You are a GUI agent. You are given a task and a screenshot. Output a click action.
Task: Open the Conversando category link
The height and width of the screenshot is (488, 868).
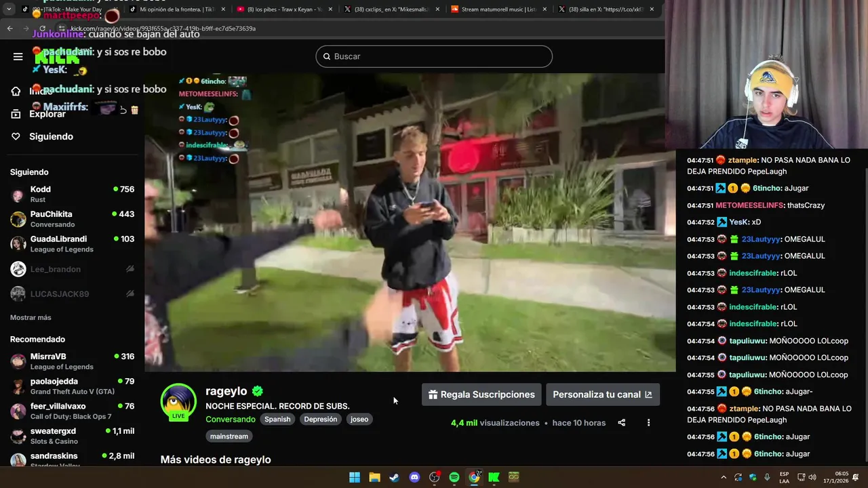pos(231,420)
